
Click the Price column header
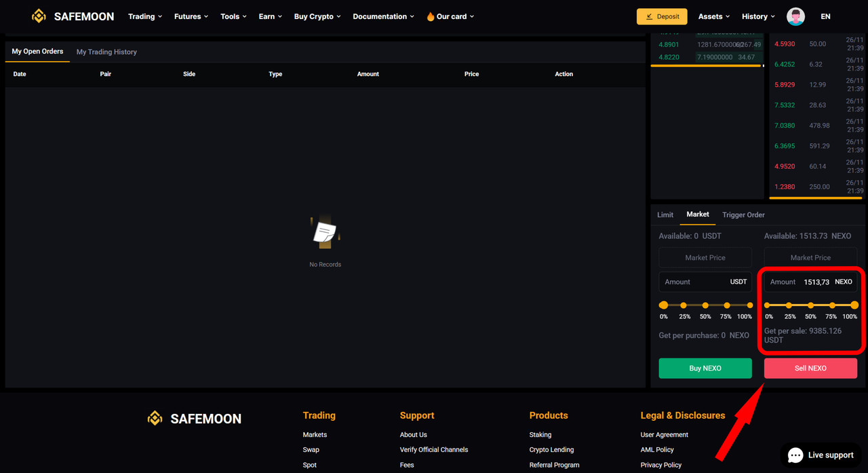pos(471,74)
